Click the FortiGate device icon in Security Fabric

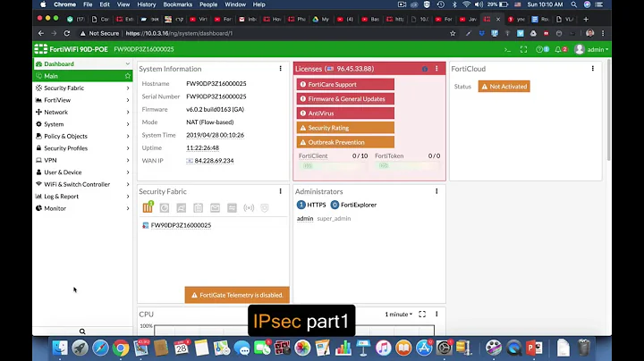148,207
